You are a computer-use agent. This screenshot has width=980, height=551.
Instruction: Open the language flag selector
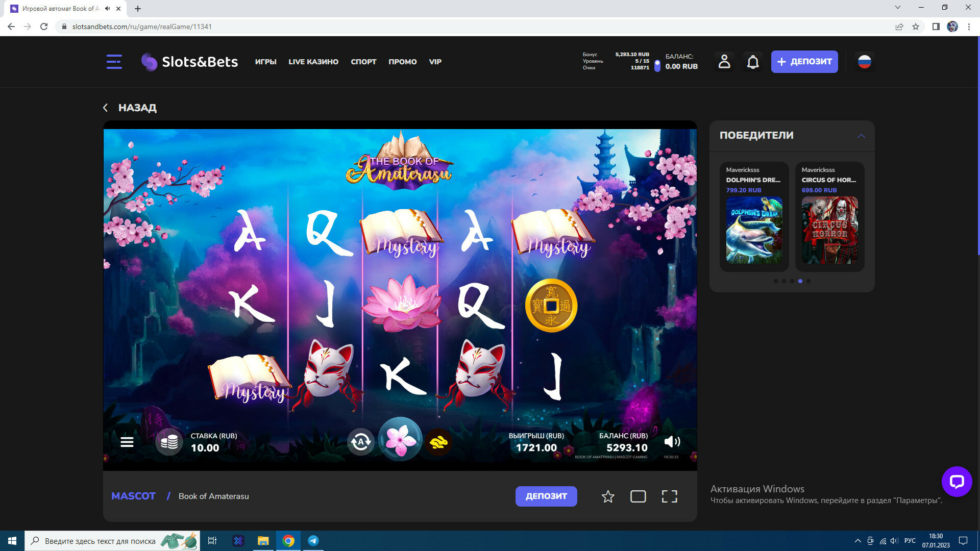coord(864,62)
